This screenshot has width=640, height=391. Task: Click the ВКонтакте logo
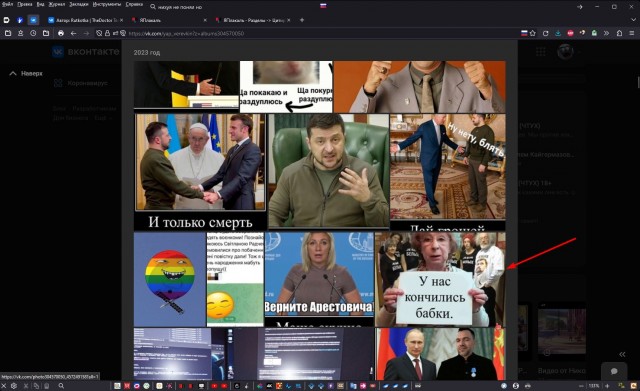pyautogui.click(x=86, y=52)
